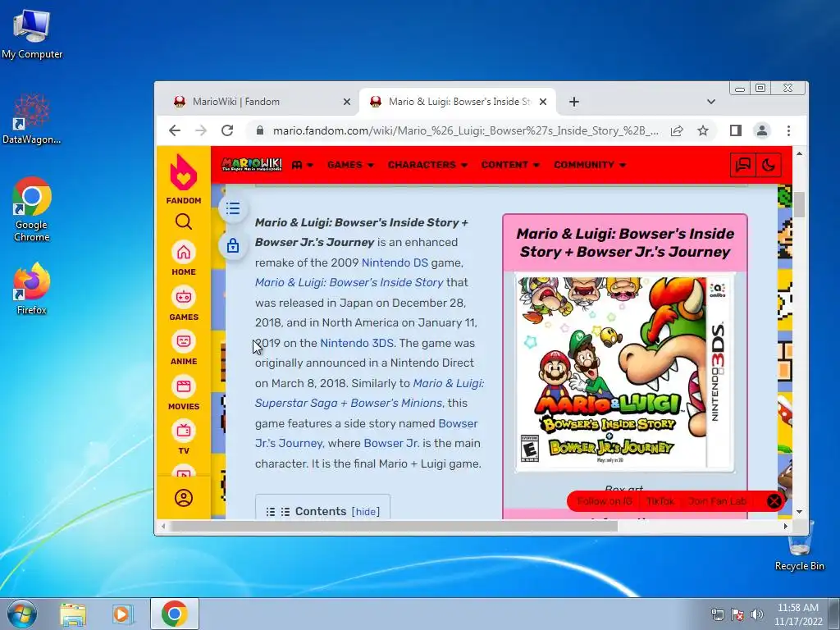Open the Movies section in Fandom sidebar
The height and width of the screenshot is (630, 840).
[183, 393]
